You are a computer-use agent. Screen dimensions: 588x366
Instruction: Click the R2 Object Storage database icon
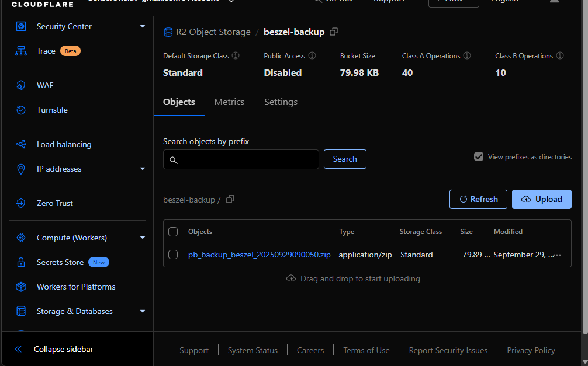tap(168, 32)
